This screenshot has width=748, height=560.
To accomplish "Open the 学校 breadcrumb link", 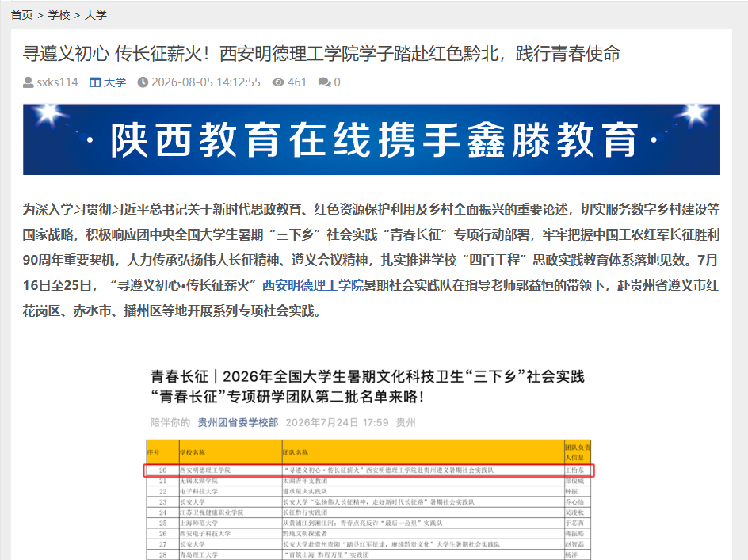I will (59, 15).
